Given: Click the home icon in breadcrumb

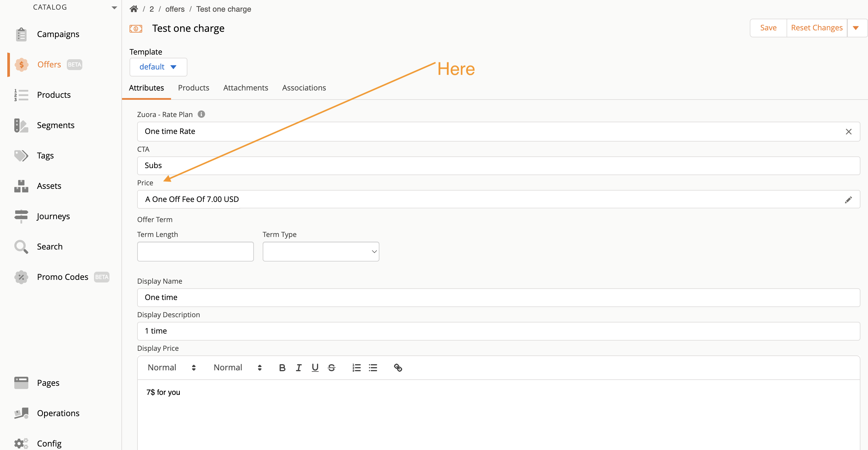Looking at the screenshot, I should 134,9.
